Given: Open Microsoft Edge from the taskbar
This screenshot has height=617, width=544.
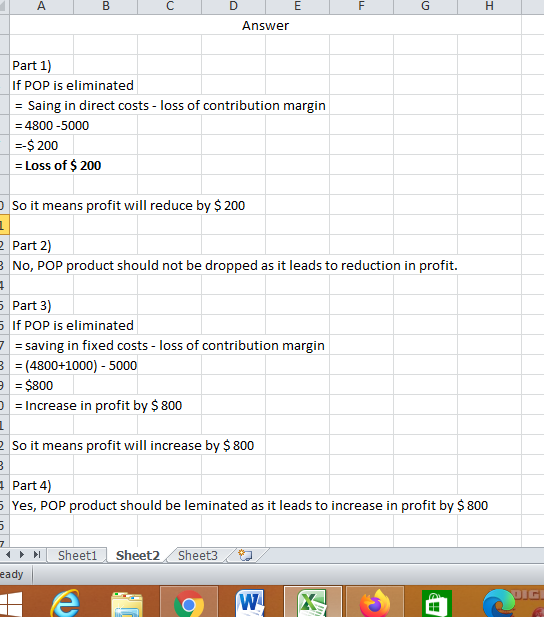Looking at the screenshot, I should point(498,603).
